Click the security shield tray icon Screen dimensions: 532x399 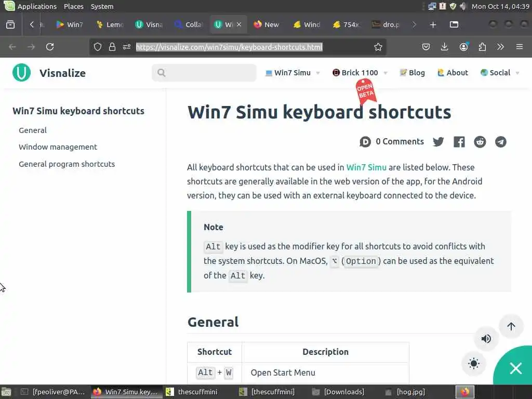click(453, 6)
